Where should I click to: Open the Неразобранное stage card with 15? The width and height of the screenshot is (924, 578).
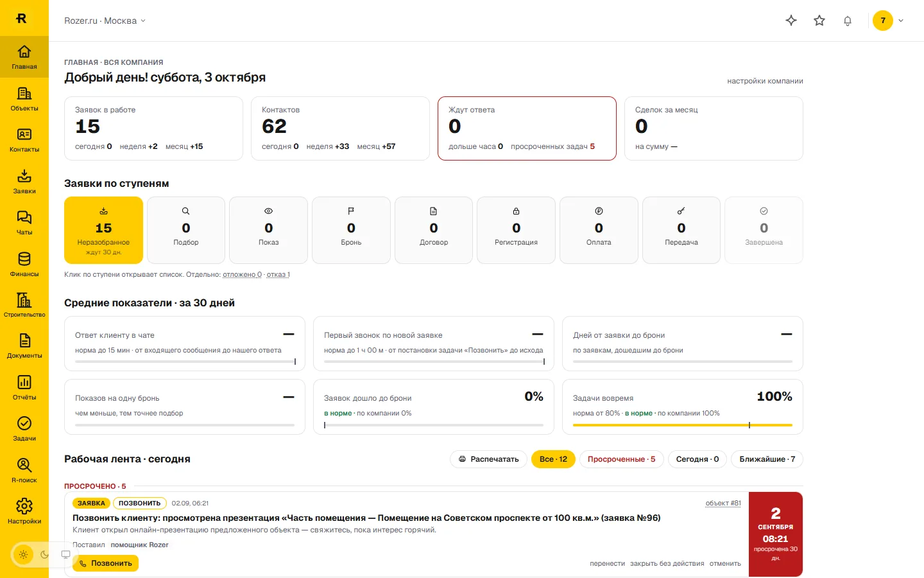pos(103,230)
